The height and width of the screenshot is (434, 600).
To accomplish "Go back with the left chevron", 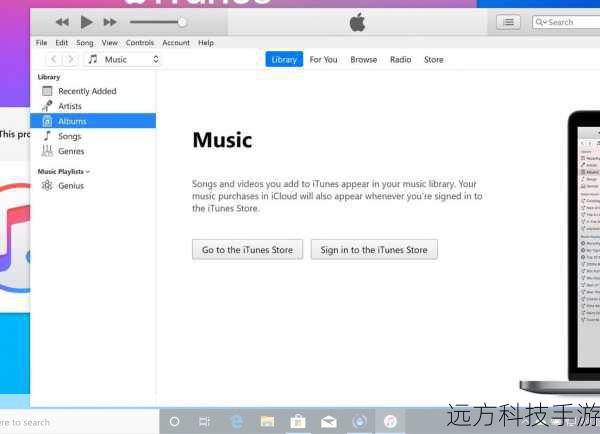I will [54, 59].
